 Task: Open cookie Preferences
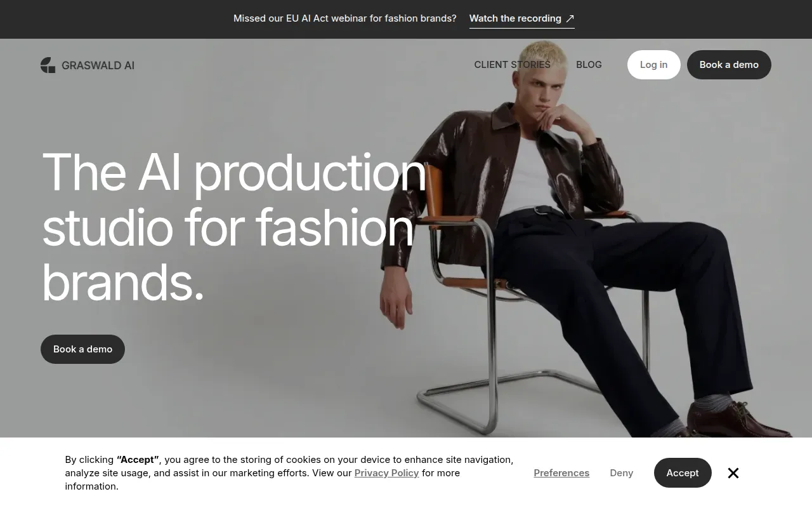point(561,473)
